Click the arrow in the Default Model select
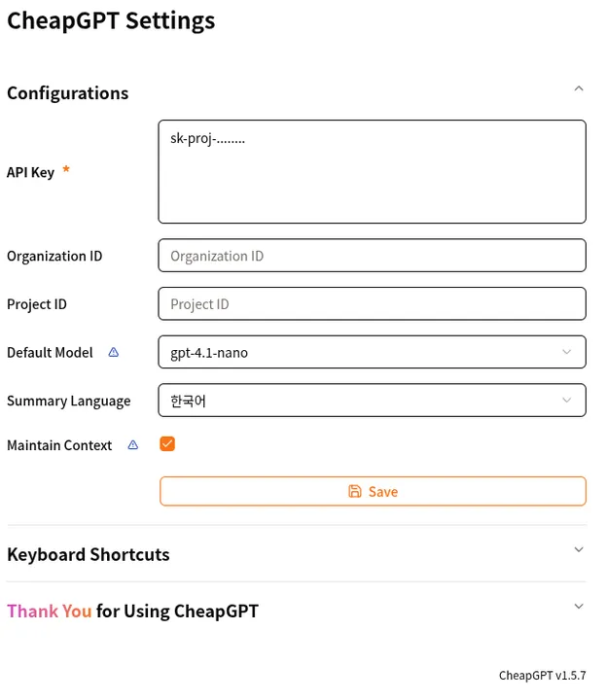Viewport: 606px width, 700px height. tap(567, 352)
